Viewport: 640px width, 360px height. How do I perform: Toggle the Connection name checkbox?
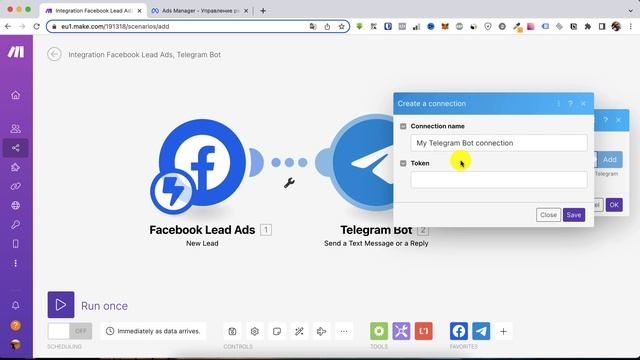pyautogui.click(x=403, y=126)
